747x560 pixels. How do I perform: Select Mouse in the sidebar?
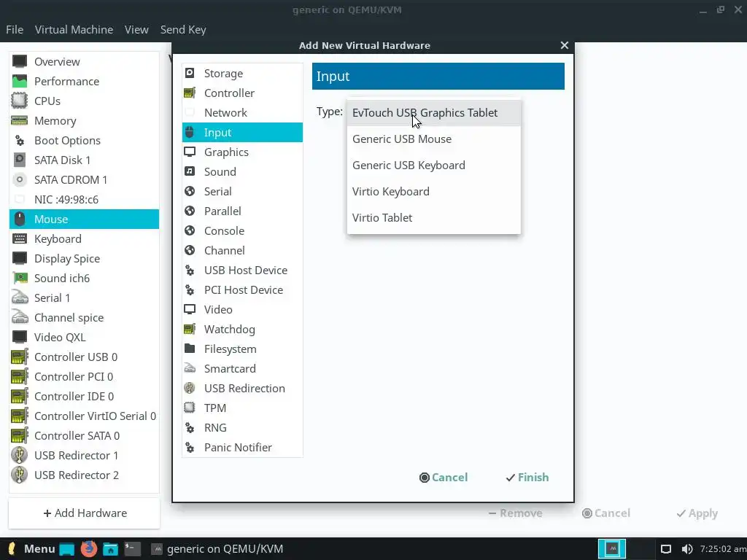tap(85, 219)
